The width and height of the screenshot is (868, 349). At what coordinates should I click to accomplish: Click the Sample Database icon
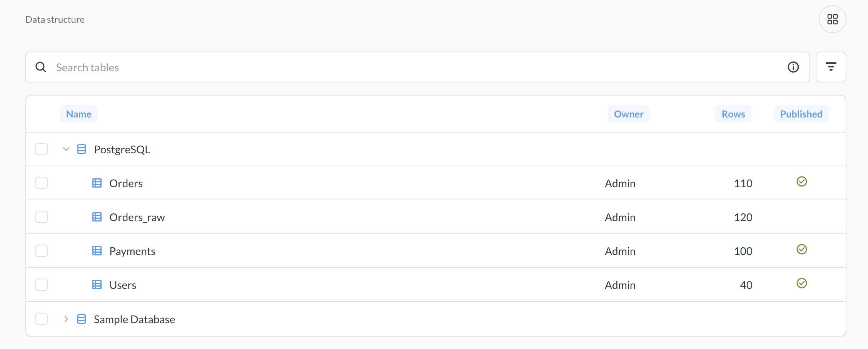point(82,319)
